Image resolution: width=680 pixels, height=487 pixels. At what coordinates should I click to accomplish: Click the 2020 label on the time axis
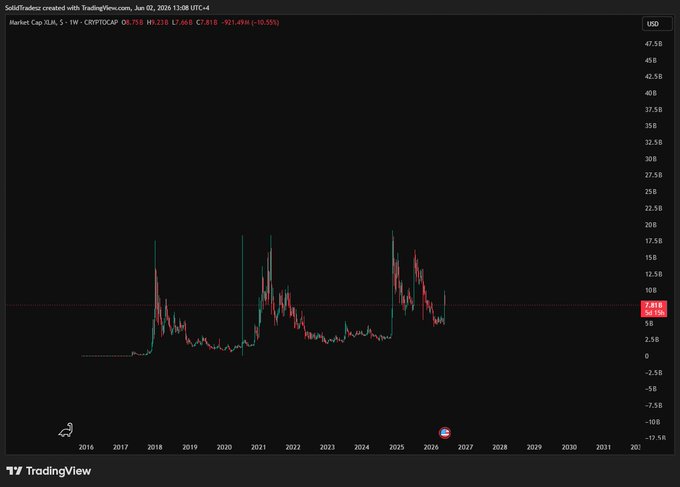(224, 447)
